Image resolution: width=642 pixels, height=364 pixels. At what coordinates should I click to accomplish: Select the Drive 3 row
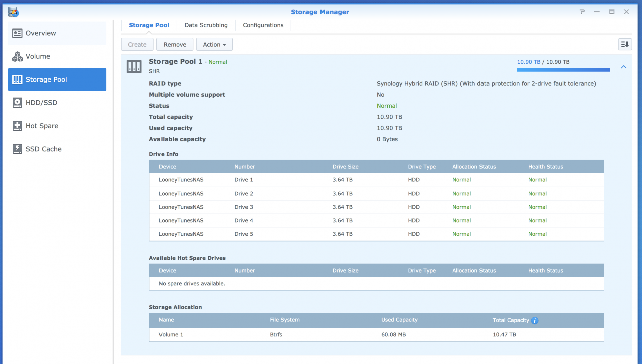pyautogui.click(x=376, y=207)
